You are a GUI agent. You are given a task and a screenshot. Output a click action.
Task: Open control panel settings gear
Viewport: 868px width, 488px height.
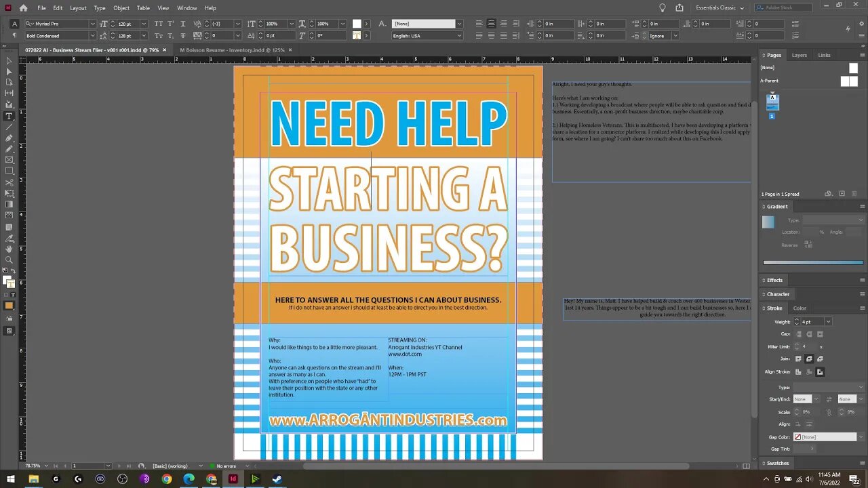(x=862, y=24)
